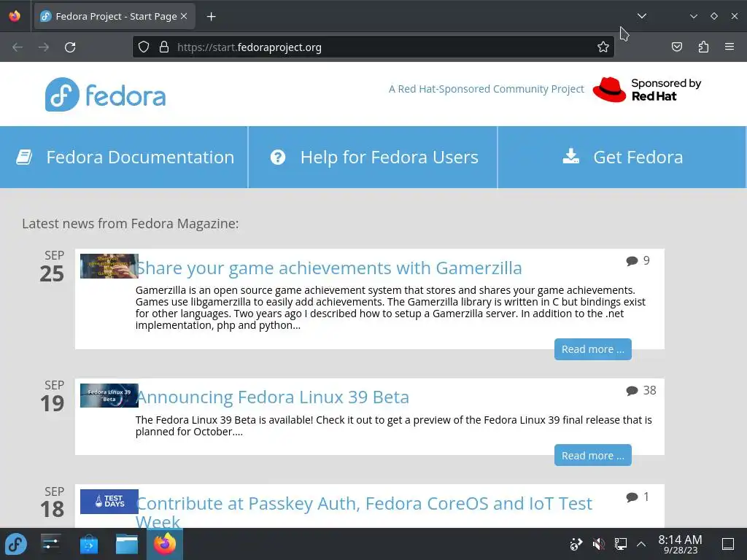The height and width of the screenshot is (560, 747).
Task: Expand the list all tabs chevron
Action: (x=642, y=16)
